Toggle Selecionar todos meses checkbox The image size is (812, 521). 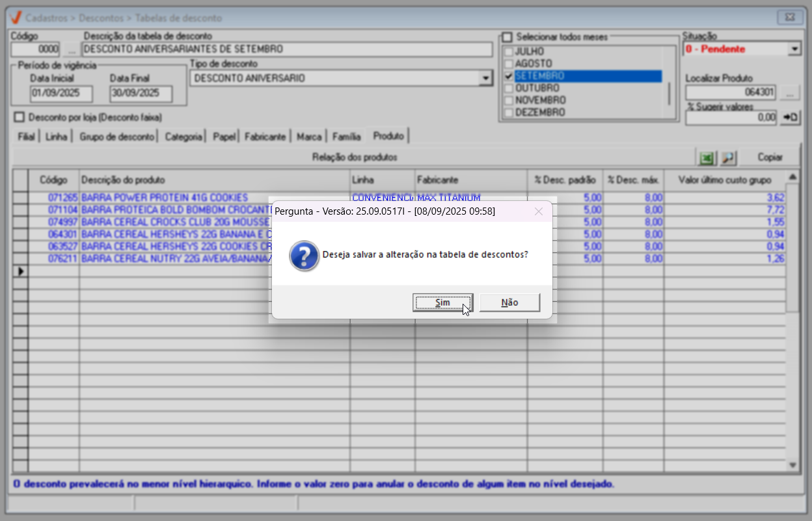(x=507, y=37)
